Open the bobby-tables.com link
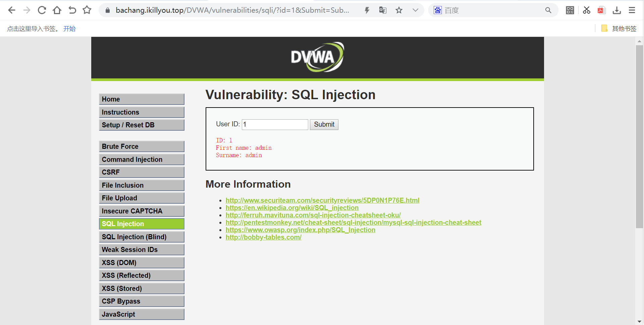644x325 pixels. pyautogui.click(x=264, y=237)
